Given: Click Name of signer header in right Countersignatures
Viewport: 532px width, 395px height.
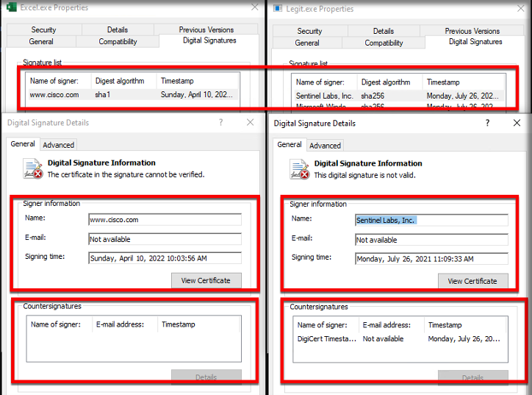Looking at the screenshot, I should 326,325.
